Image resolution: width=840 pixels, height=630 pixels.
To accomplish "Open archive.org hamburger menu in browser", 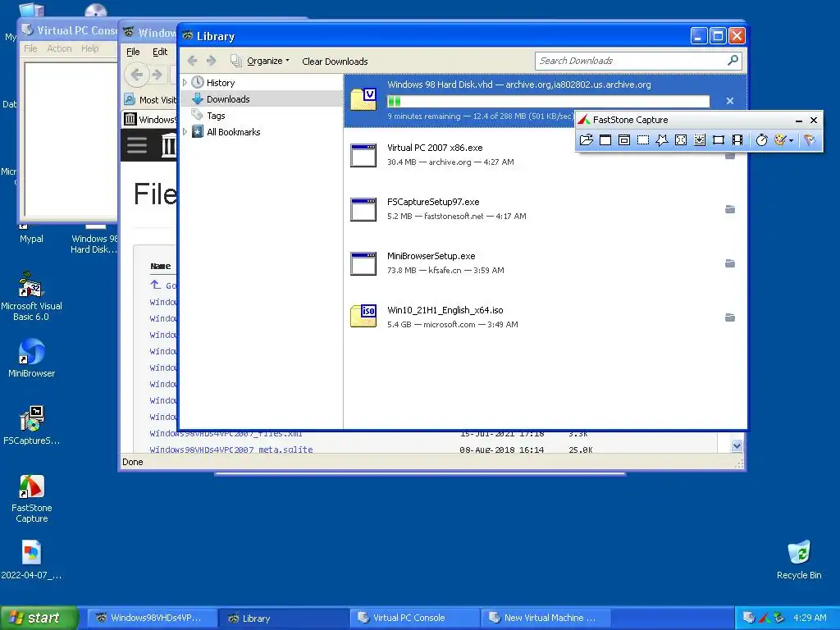I will pyautogui.click(x=137, y=144).
